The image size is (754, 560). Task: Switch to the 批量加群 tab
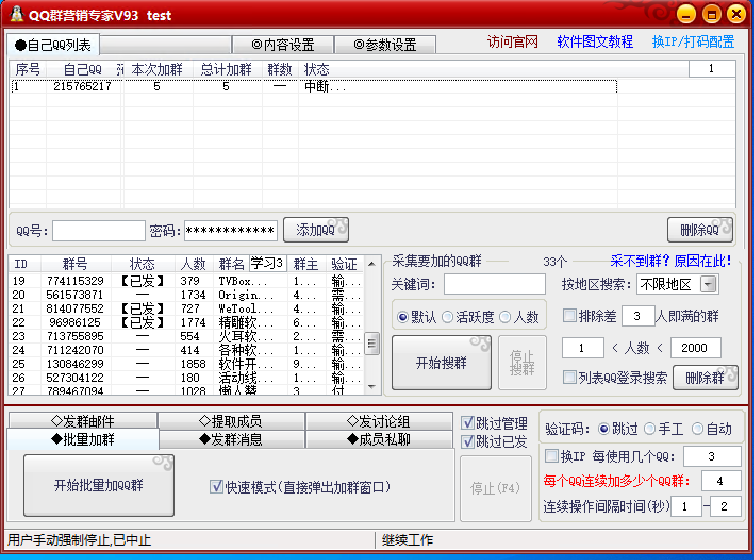(x=83, y=439)
